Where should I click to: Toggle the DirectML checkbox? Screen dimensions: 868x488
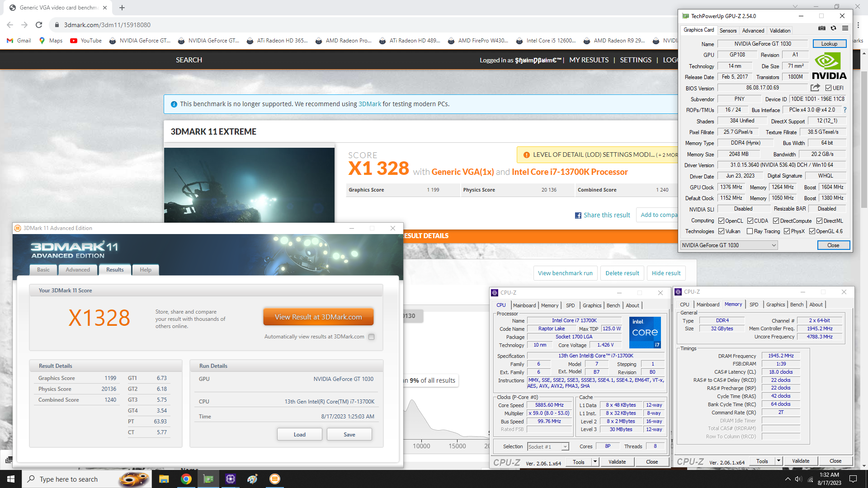point(819,221)
